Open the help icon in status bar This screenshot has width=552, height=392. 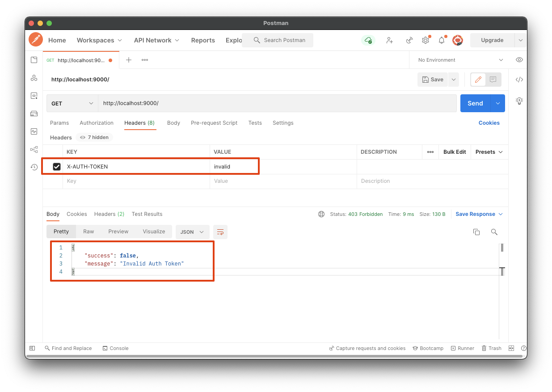(524, 348)
